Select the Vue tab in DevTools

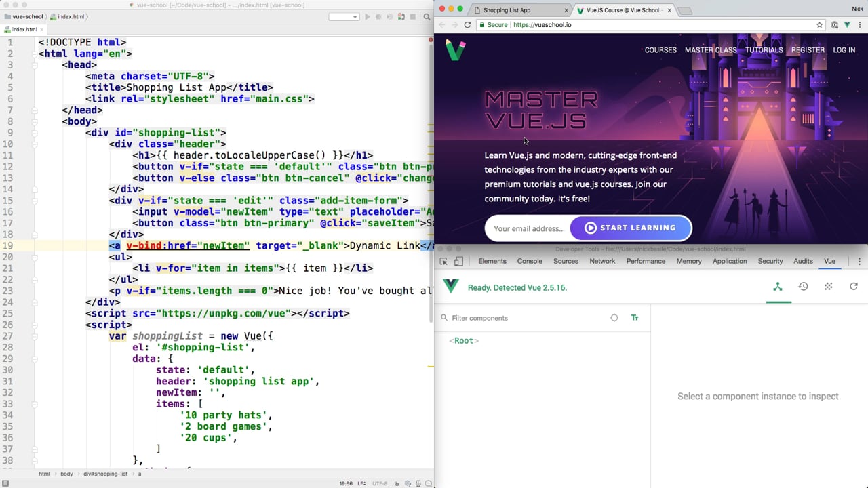(829, 262)
